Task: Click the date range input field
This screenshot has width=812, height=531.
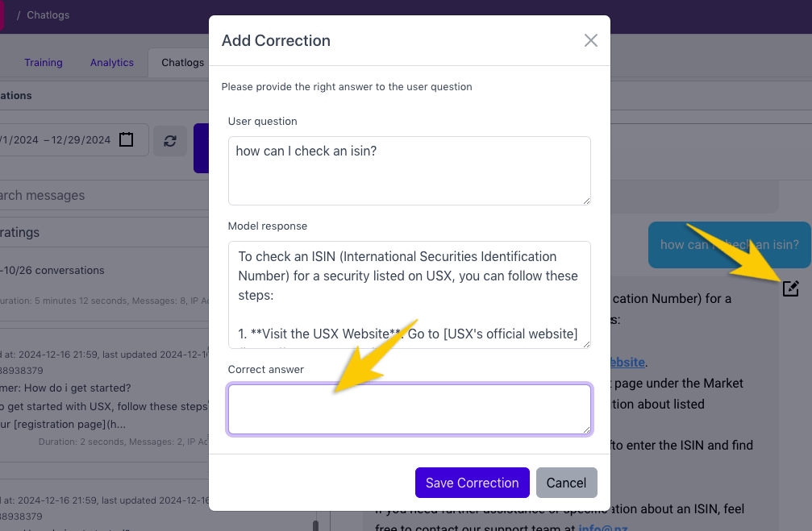Action: click(x=56, y=139)
